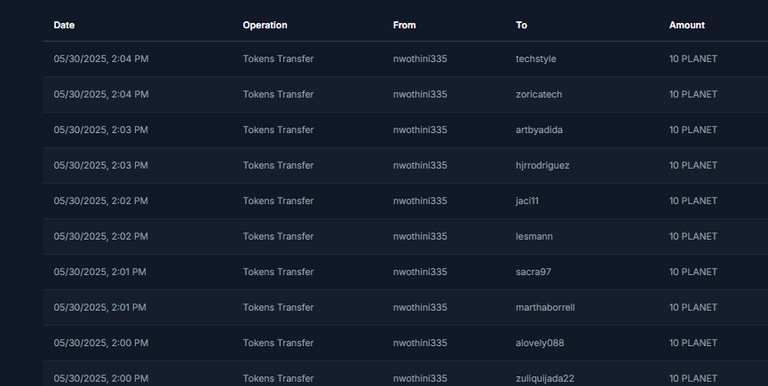The image size is (768, 386).
Task: Open recipient sacra97 account link
Action: click(x=533, y=272)
